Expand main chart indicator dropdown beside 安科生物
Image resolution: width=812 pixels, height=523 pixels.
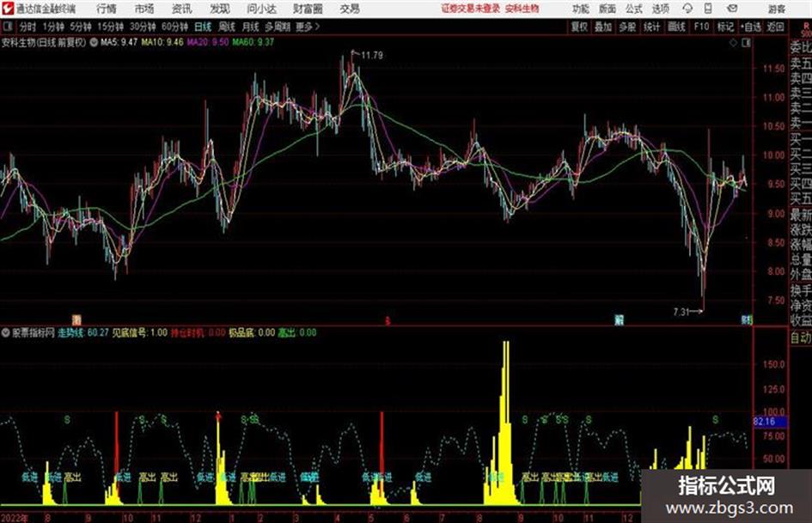[x=94, y=42]
